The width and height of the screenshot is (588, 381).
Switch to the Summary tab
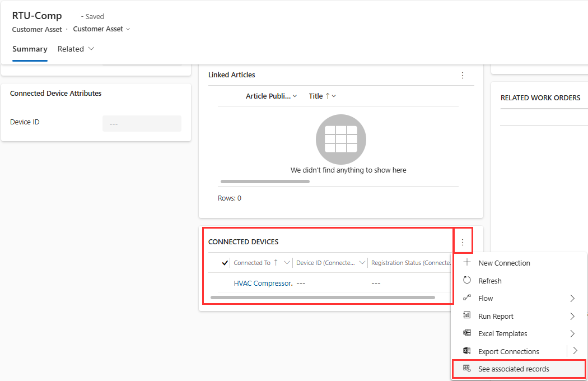tap(29, 49)
